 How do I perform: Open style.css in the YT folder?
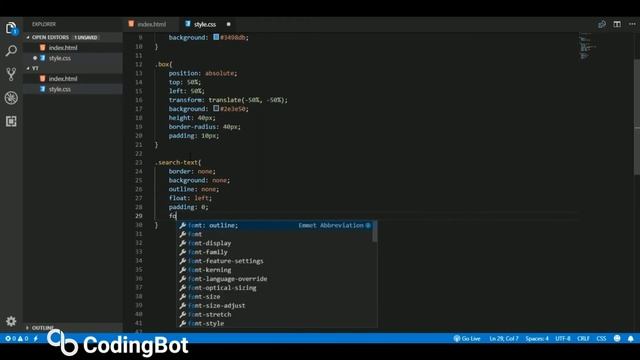[60, 89]
